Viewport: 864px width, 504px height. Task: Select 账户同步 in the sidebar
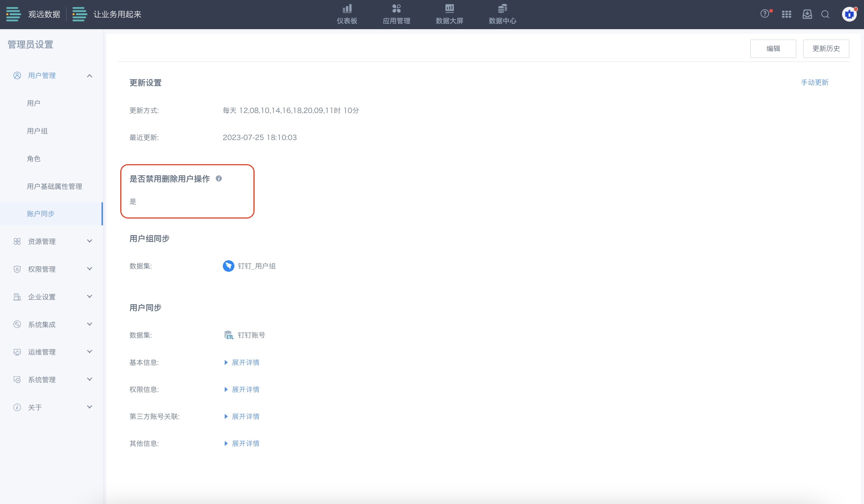[51, 214]
